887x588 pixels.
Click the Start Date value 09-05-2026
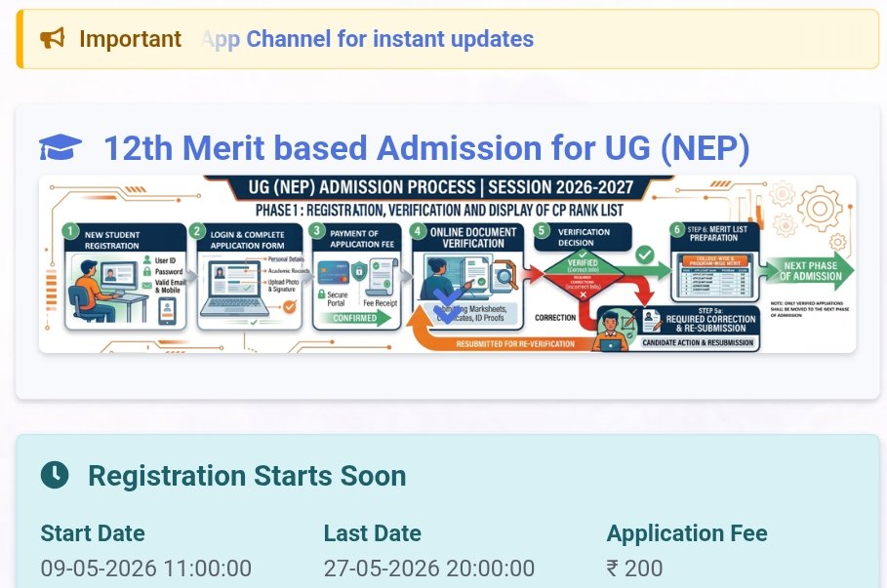pos(146,568)
